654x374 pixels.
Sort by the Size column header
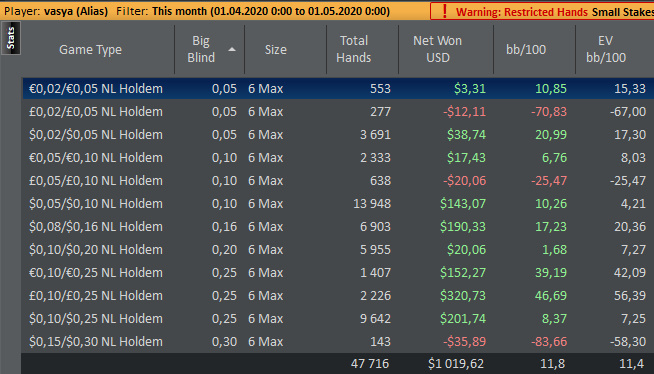pyautogui.click(x=276, y=50)
